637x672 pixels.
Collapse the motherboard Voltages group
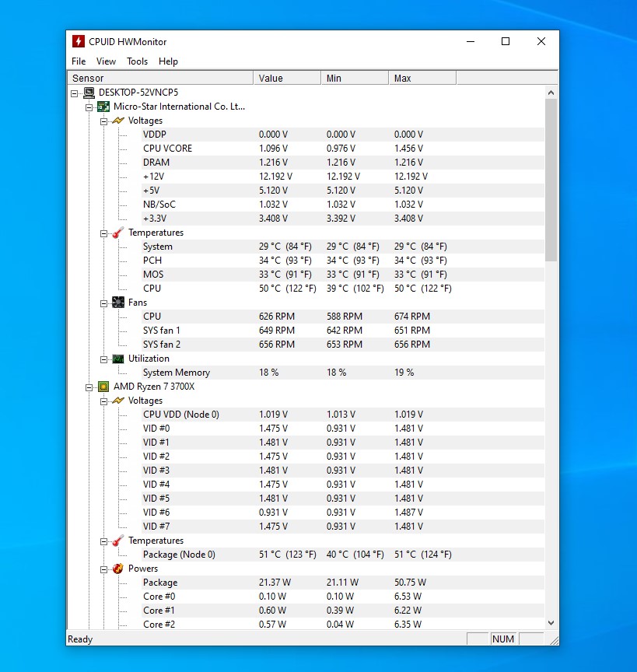[103, 121]
